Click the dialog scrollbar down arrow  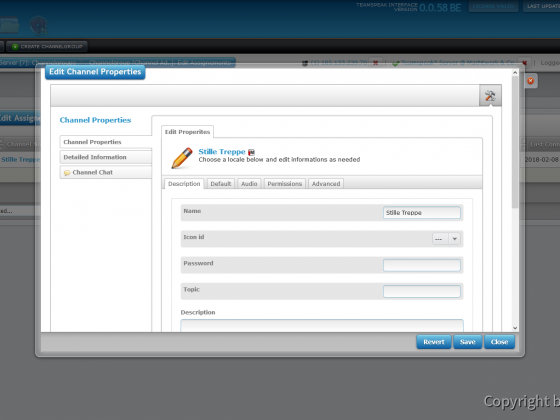pyautogui.click(x=515, y=328)
